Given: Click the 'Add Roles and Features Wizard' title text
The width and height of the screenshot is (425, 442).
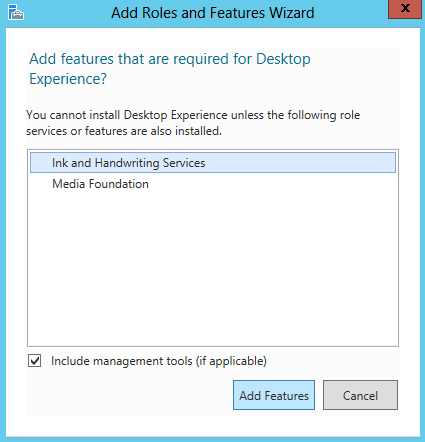Looking at the screenshot, I should coord(213,13).
